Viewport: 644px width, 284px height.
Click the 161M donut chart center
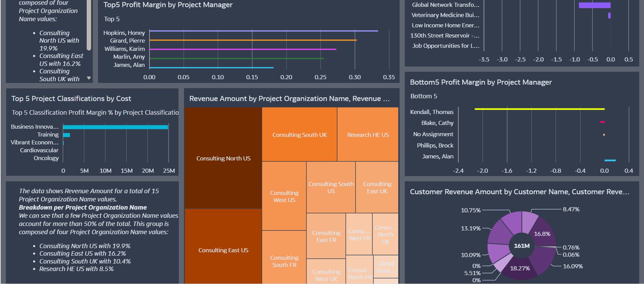pos(522,246)
